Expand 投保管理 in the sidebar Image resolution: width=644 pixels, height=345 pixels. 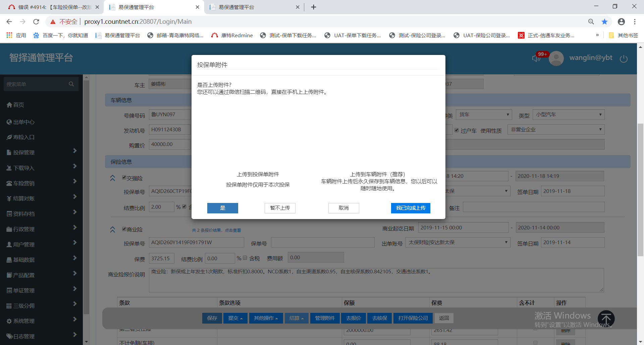pyautogui.click(x=41, y=152)
